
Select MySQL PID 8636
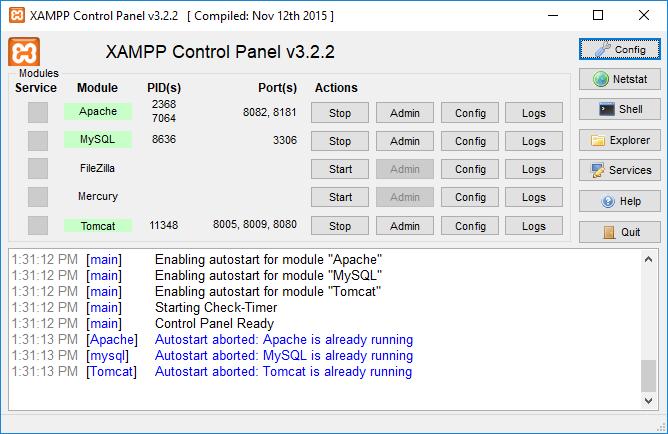coord(164,139)
